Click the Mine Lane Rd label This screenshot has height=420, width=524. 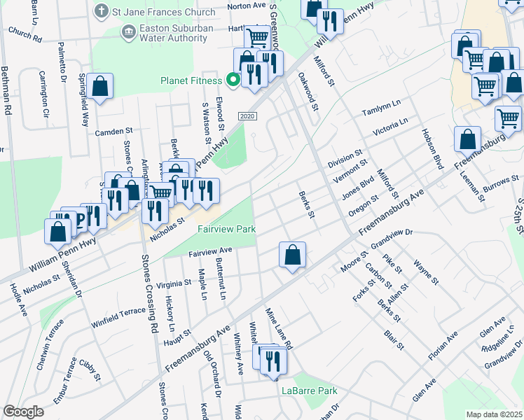pos(279,329)
